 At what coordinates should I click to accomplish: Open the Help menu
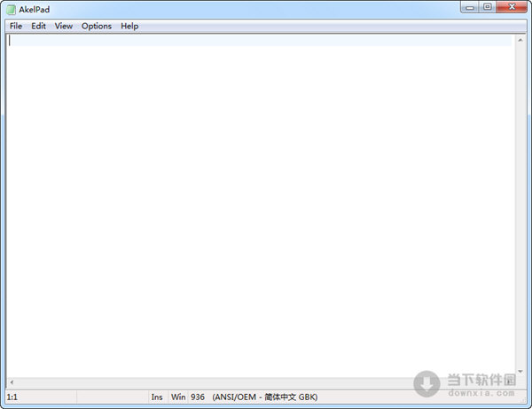click(x=129, y=26)
